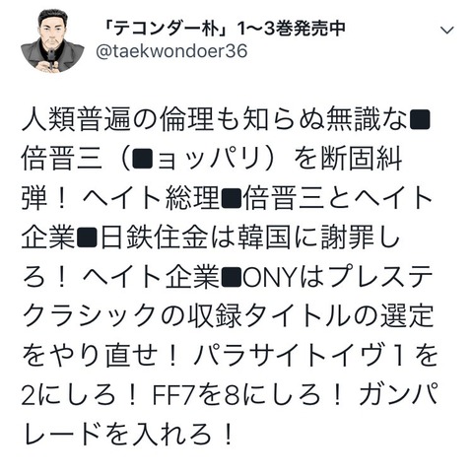Screen dimensions: 473x476
Task: Open the @taekwondoer36 handle link
Action: (x=171, y=51)
